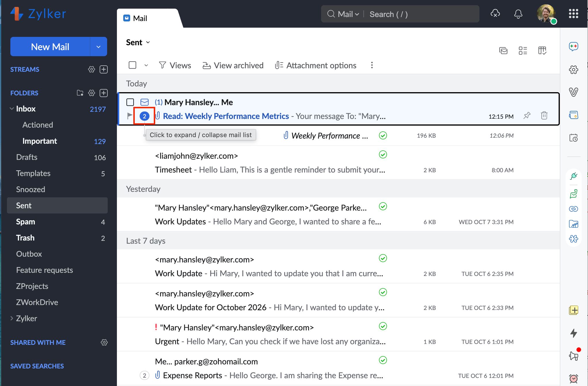Screen dimensions: 588x386
Task: Open Streams settings gear
Action: pos(91,69)
